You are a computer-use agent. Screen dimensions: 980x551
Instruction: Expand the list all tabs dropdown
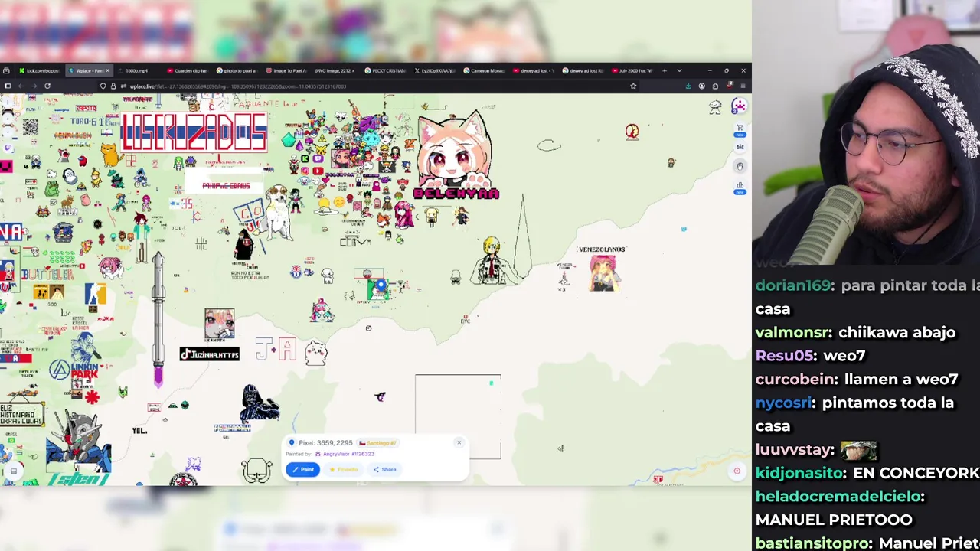pos(679,70)
